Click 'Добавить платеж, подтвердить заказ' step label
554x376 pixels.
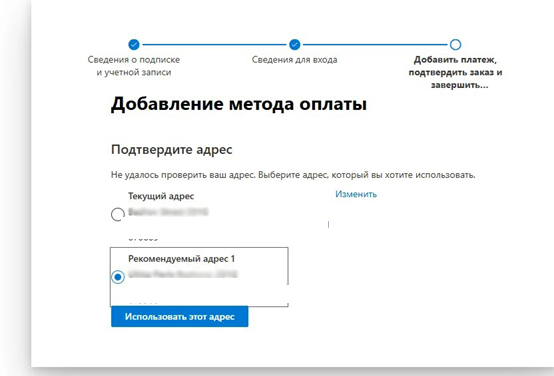pos(455,72)
